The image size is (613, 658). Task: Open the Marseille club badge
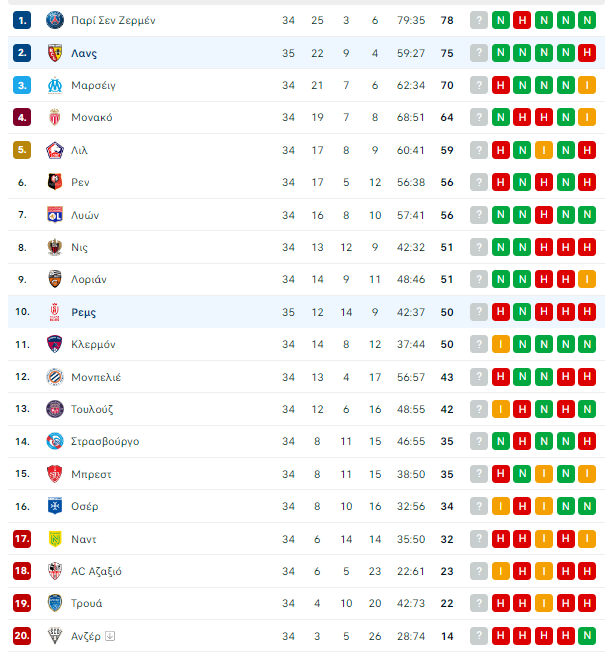click(x=55, y=85)
